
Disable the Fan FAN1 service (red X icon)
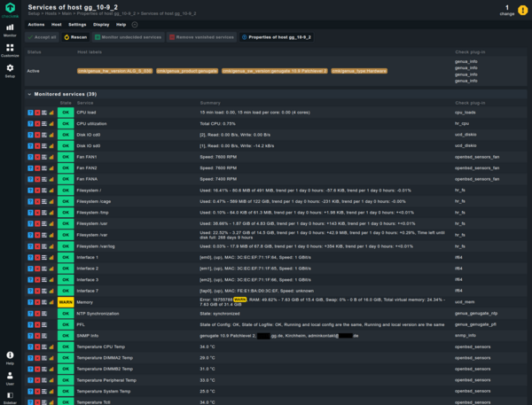[36, 154]
